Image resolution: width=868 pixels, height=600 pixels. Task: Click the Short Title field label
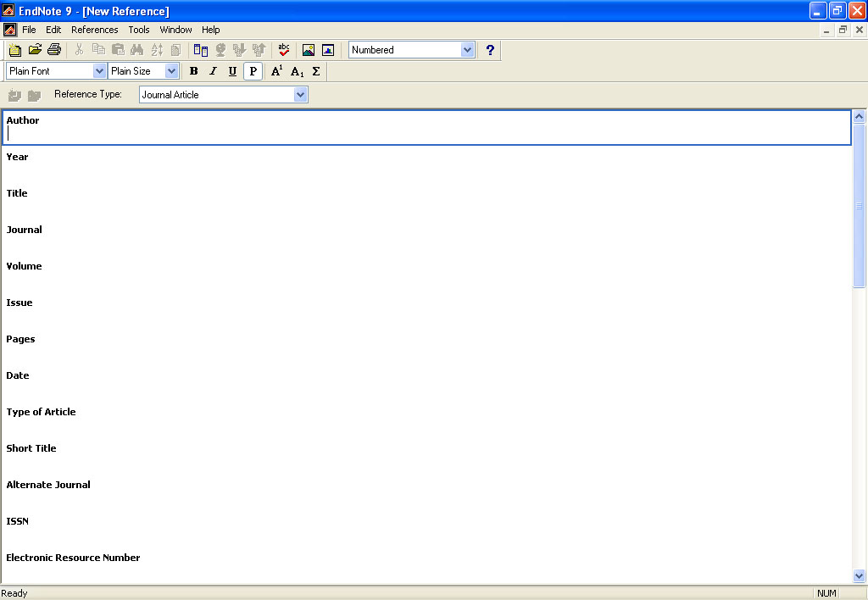[x=31, y=448]
